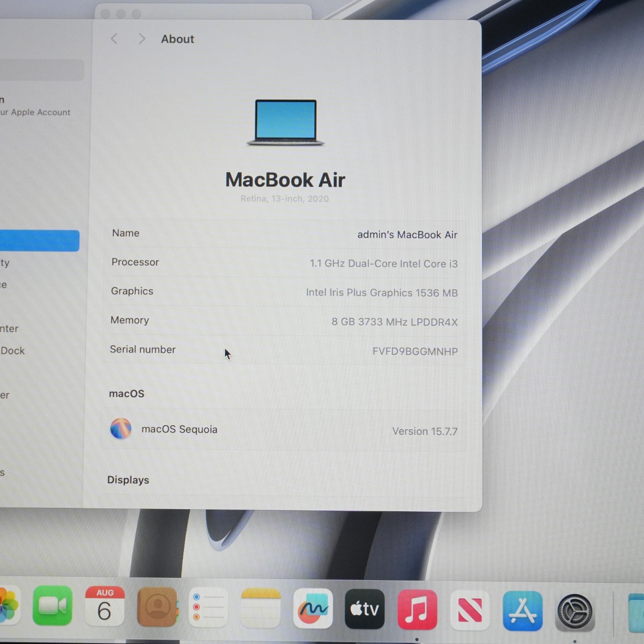Open the News app in the Dock
The height and width of the screenshot is (644, 644).
470,611
